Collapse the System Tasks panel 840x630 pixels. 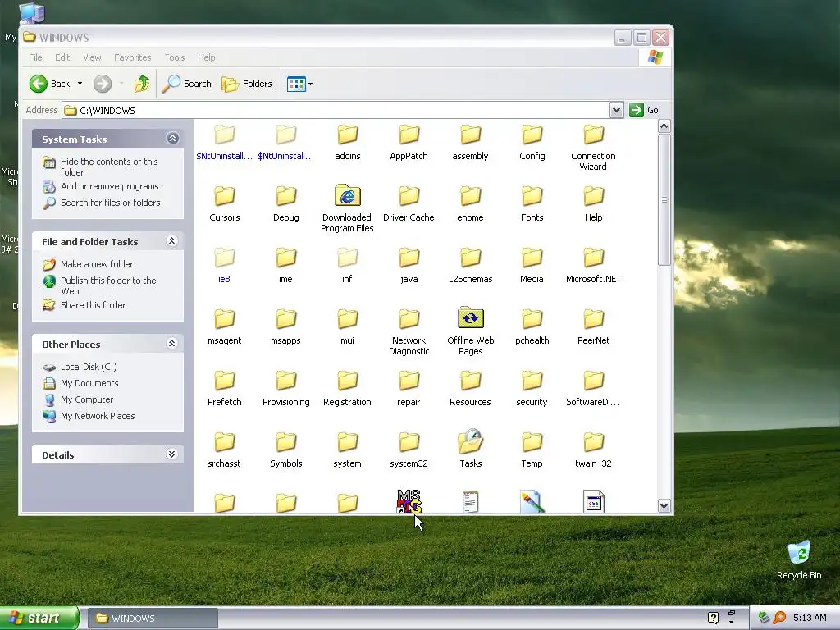[x=172, y=139]
